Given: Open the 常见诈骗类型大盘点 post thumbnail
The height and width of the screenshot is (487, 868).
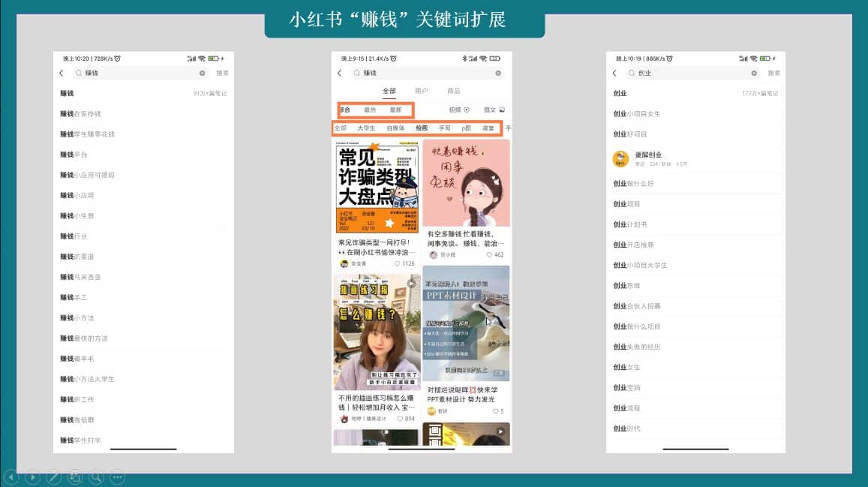Looking at the screenshot, I should (377, 186).
